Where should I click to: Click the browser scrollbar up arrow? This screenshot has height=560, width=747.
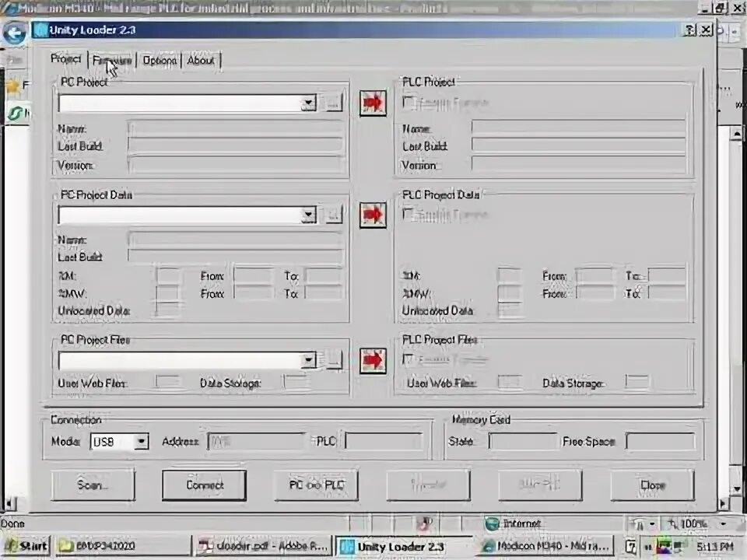click(738, 135)
